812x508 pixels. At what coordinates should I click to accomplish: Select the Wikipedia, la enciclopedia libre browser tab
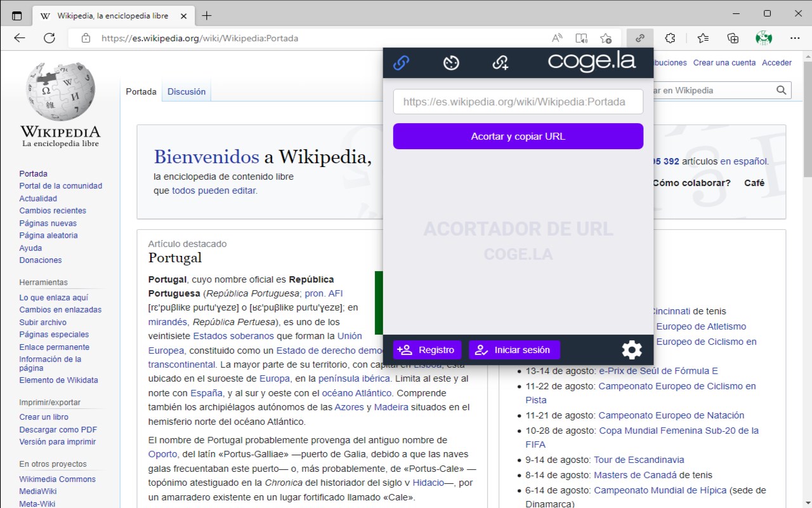(113, 15)
